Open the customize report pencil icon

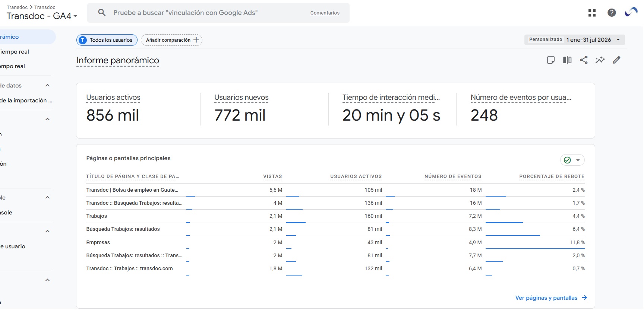[616, 60]
